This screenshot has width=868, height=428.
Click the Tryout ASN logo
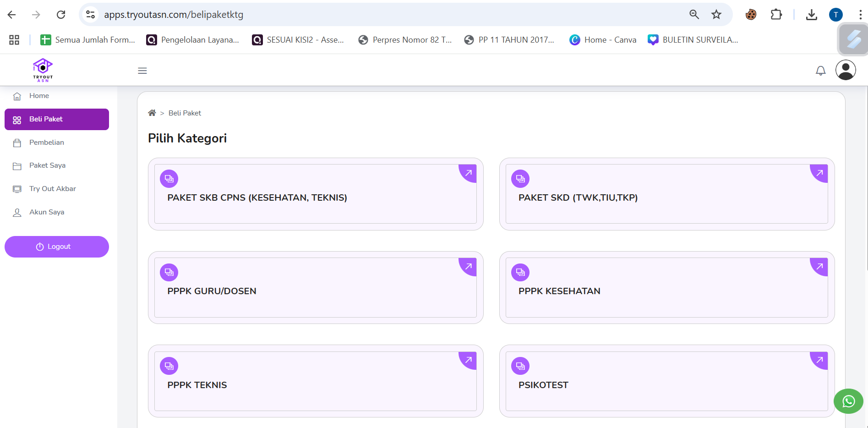[x=43, y=70]
